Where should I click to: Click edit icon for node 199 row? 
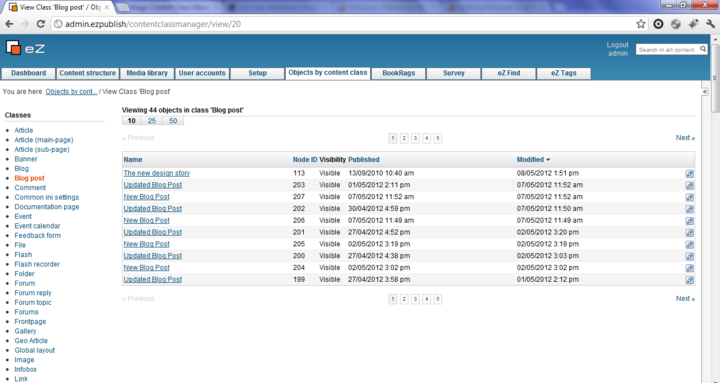pos(689,280)
